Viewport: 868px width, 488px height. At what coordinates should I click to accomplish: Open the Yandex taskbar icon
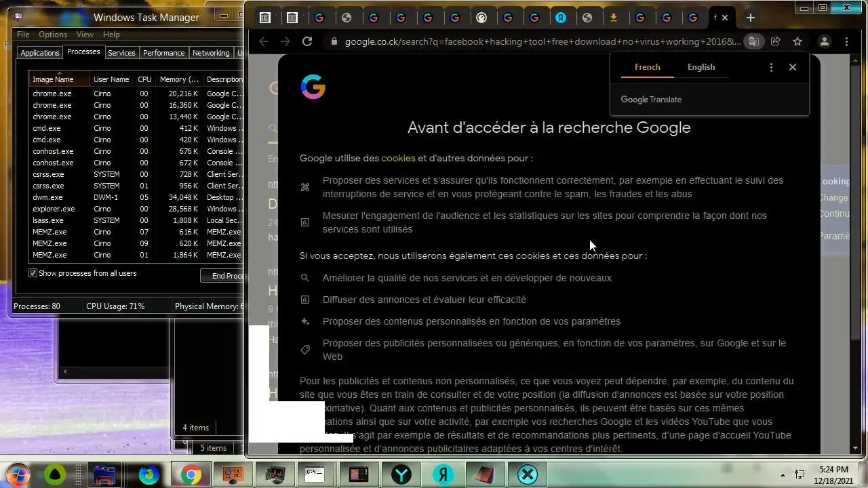[x=443, y=474]
